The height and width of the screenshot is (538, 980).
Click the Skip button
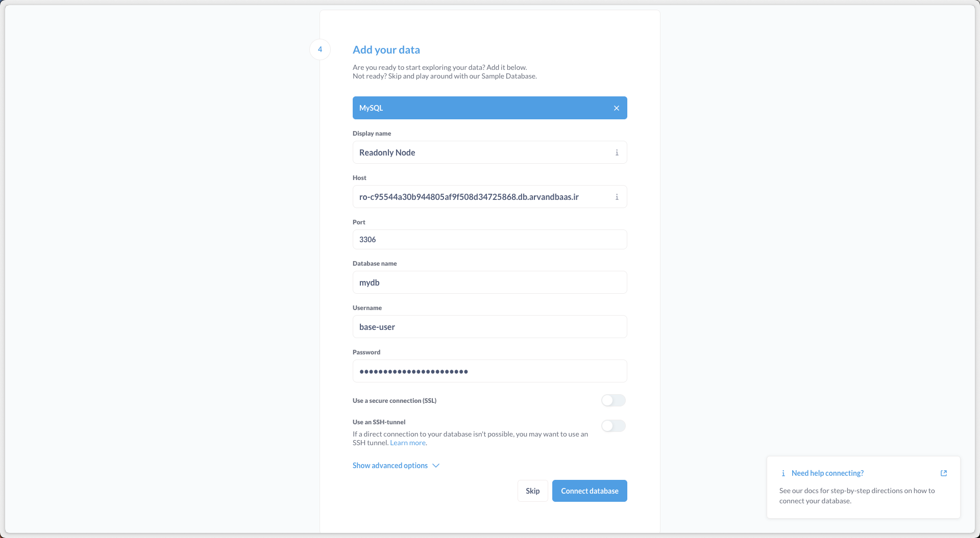(532, 491)
